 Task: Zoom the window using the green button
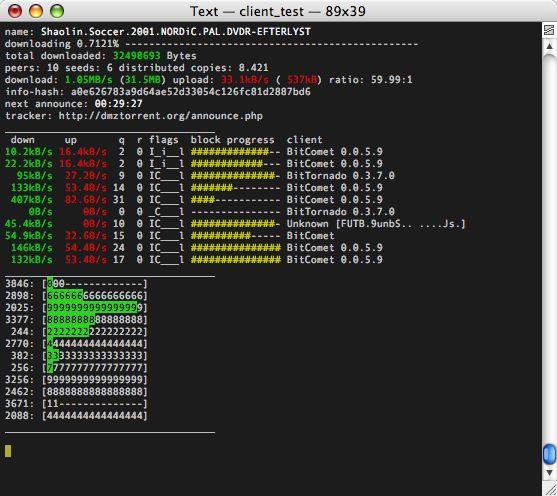[56, 11]
